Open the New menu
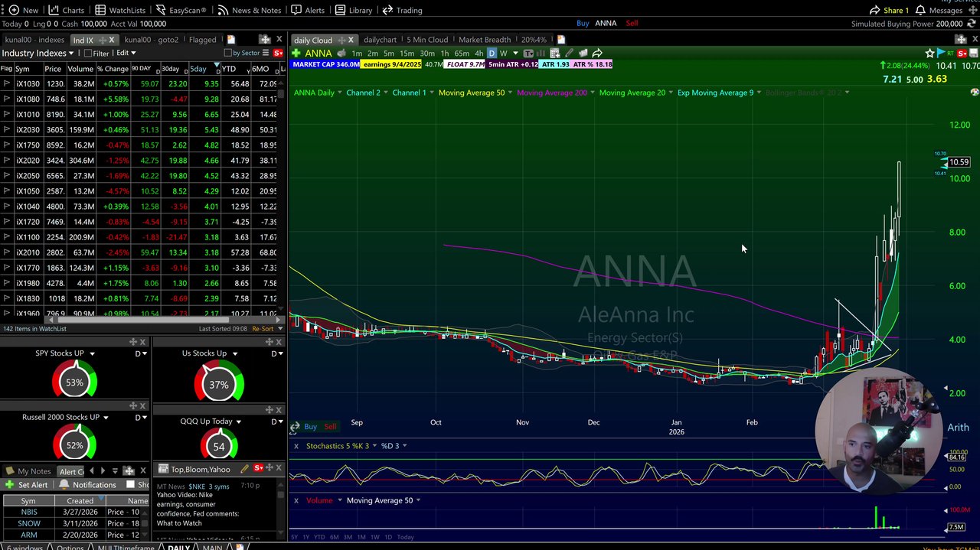 23,10
